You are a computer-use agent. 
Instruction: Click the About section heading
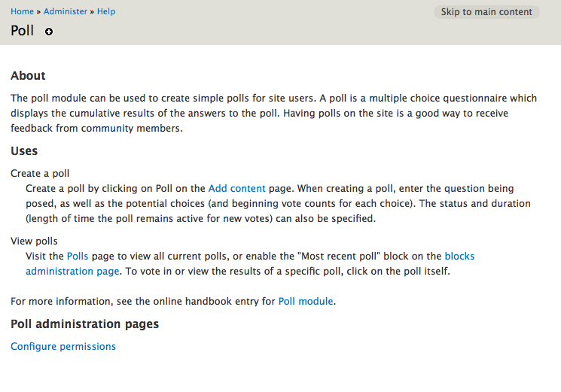(x=28, y=76)
